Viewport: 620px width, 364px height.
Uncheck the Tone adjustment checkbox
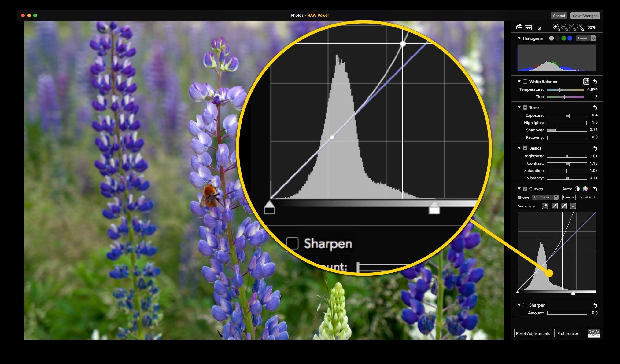pos(525,107)
